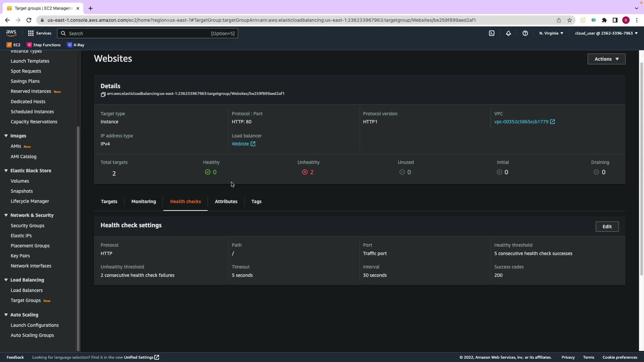This screenshot has width=644, height=362.
Task: Open the Actions dropdown button
Action: (606, 59)
